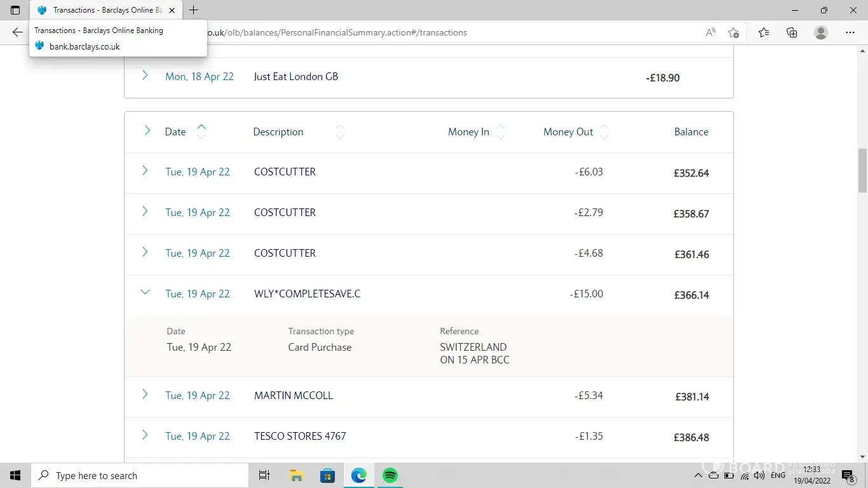This screenshot has width=868, height=488.
Task: Click the -£1.35 TESCO amount
Action: click(x=588, y=436)
